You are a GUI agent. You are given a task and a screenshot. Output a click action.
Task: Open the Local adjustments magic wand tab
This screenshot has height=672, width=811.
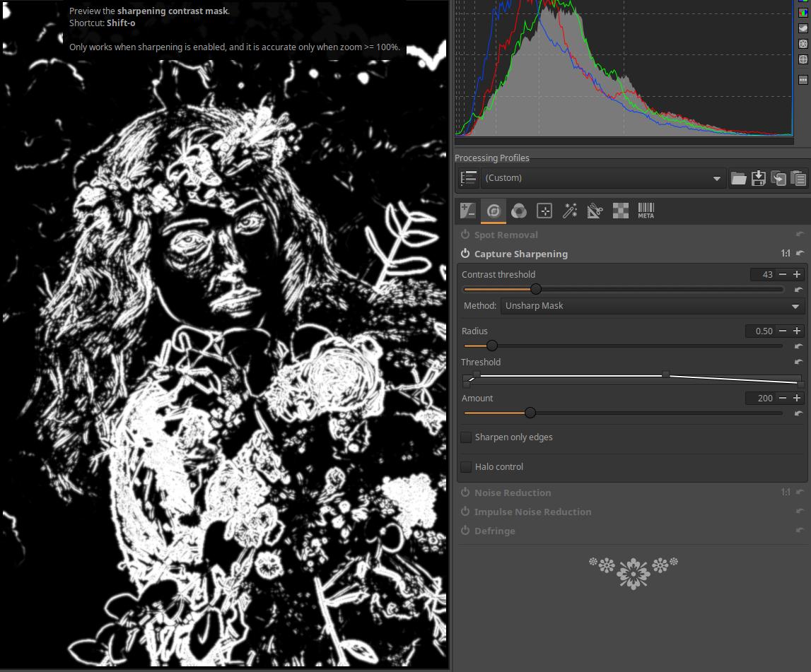pyautogui.click(x=569, y=211)
